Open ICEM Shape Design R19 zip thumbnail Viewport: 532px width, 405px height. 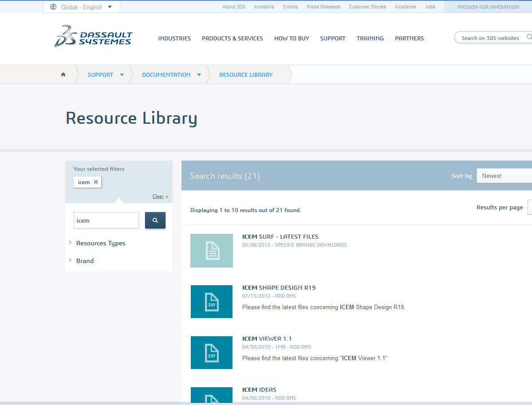tap(212, 302)
